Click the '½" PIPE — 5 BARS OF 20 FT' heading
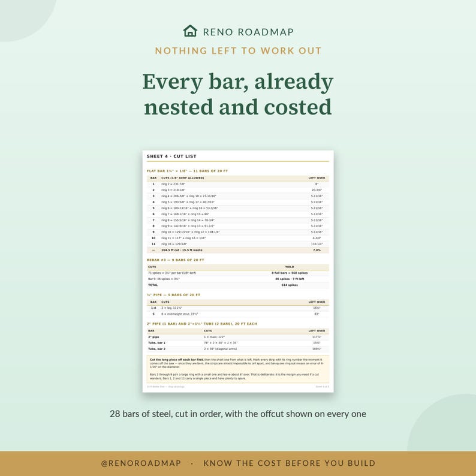 click(174, 295)
